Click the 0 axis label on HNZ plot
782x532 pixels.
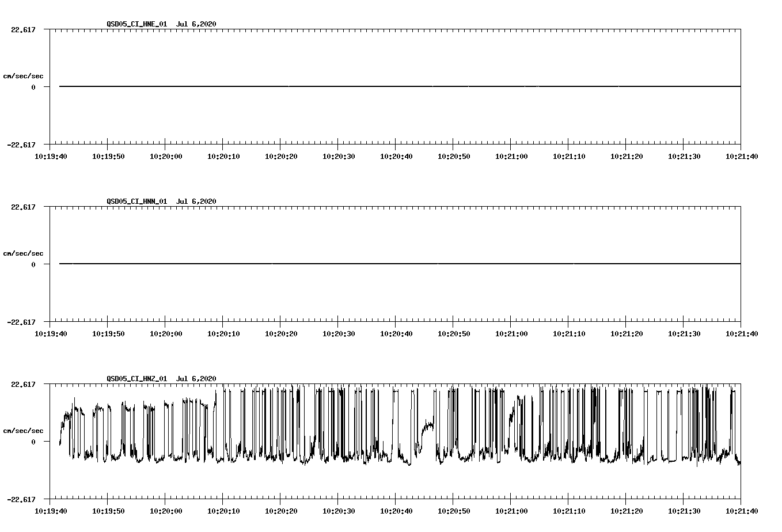click(33, 442)
